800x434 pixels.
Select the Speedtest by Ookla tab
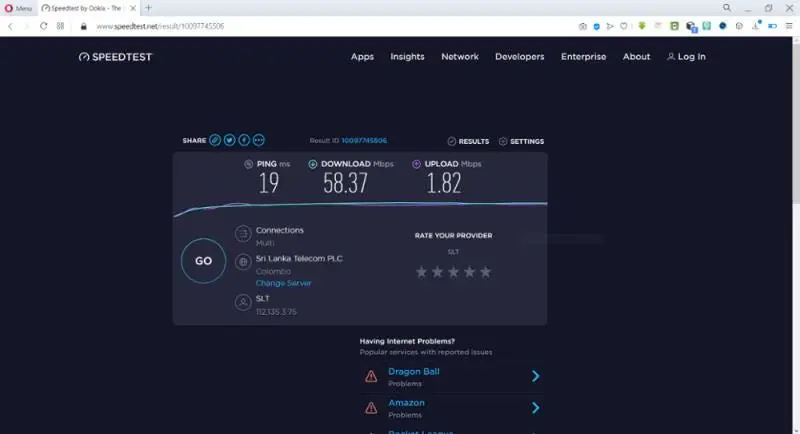click(x=84, y=8)
